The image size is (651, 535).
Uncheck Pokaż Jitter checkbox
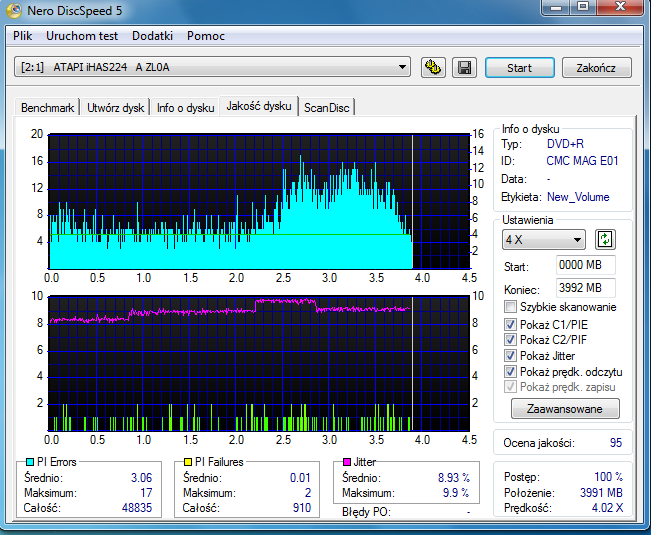[510, 356]
